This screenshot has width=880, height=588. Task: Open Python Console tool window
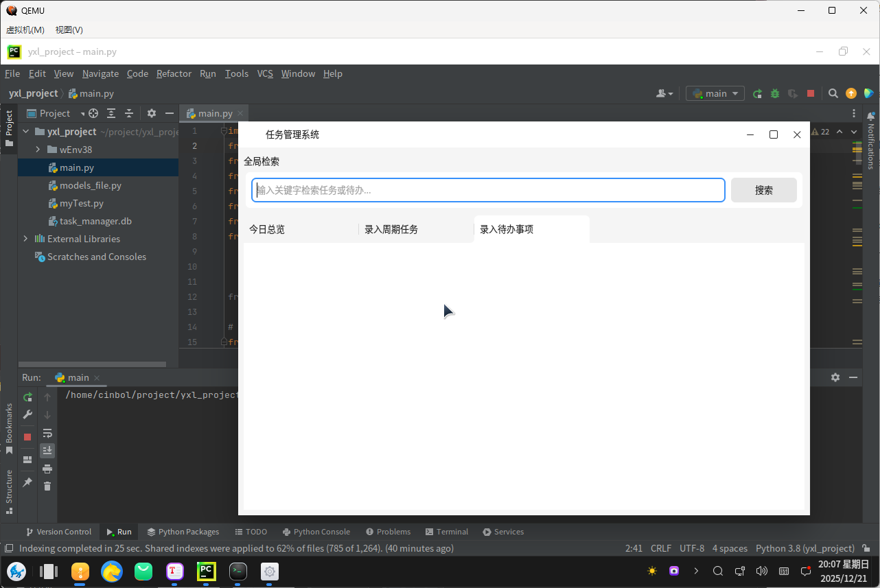[316, 532]
